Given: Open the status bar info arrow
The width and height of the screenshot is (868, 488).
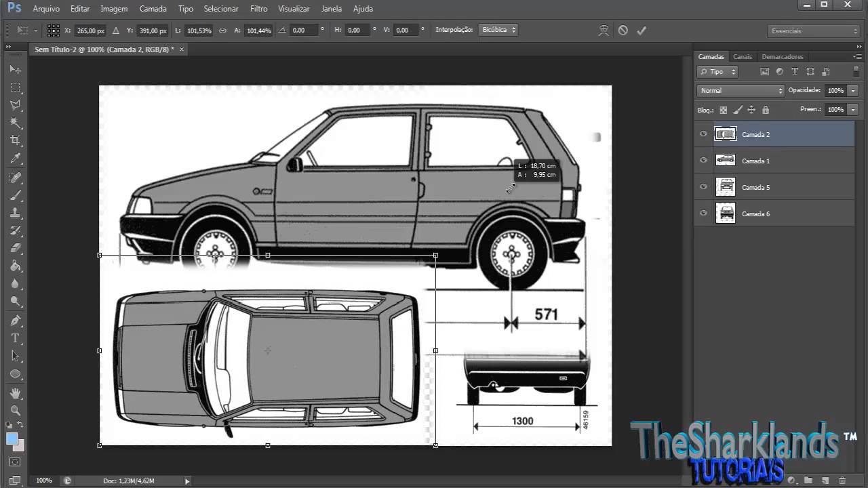Looking at the screenshot, I should [x=187, y=481].
